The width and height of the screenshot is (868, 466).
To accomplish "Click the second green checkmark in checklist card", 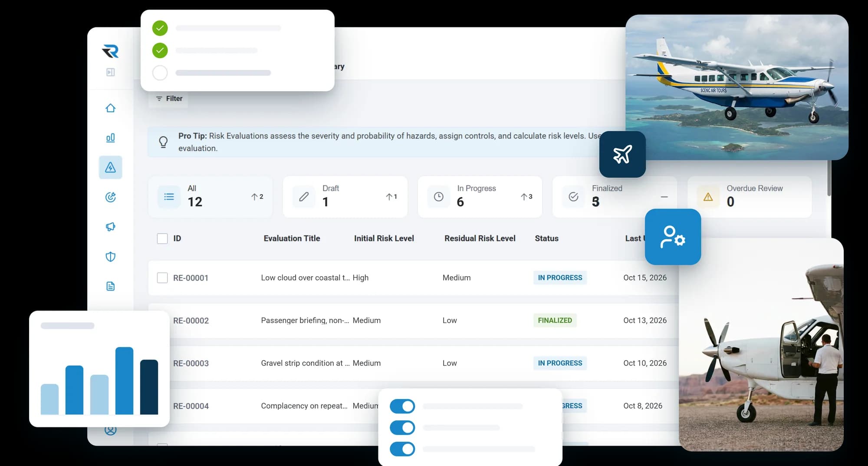I will [160, 50].
